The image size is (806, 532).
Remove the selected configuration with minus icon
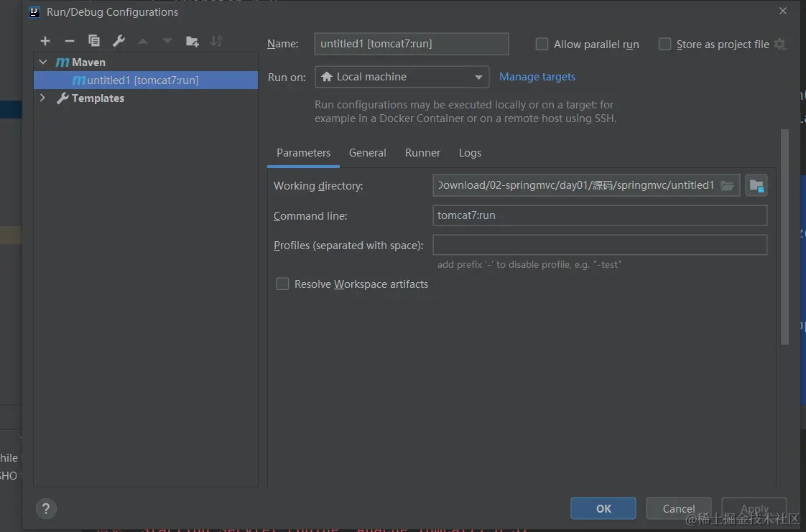(x=70, y=41)
